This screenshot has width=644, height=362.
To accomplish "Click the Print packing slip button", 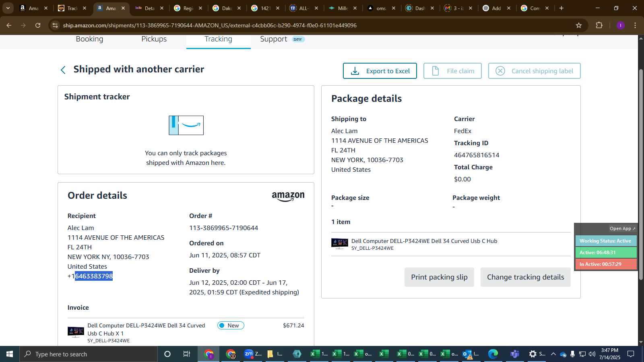I will 439,277.
